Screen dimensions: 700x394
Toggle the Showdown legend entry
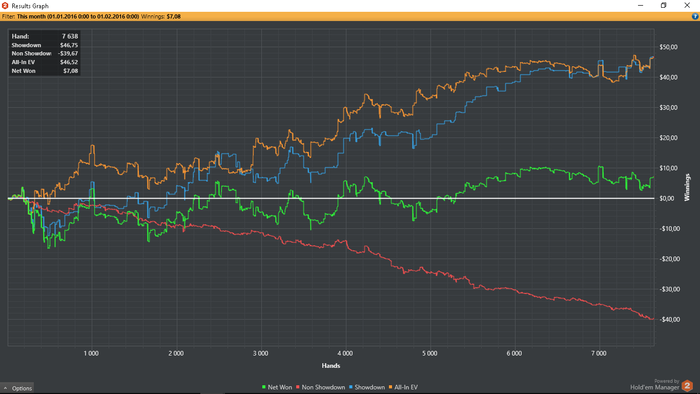(367, 387)
